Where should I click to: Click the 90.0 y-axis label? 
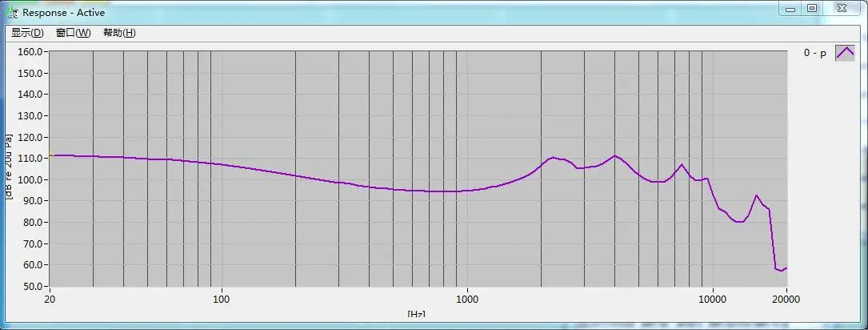pyautogui.click(x=33, y=201)
